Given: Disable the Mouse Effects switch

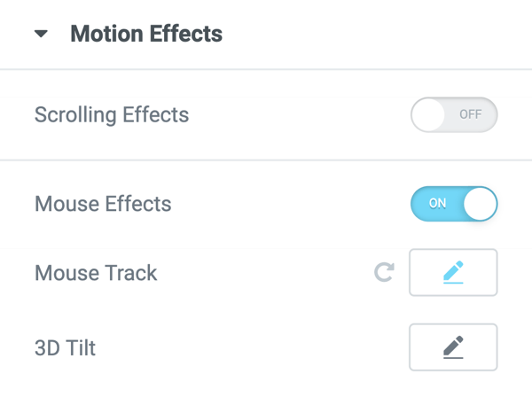Looking at the screenshot, I should 454,203.
